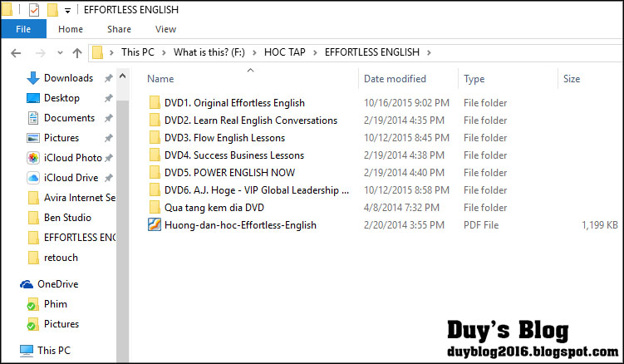Select This PC in navigation pane
Viewport: 624px width, 364px height.
54,351
